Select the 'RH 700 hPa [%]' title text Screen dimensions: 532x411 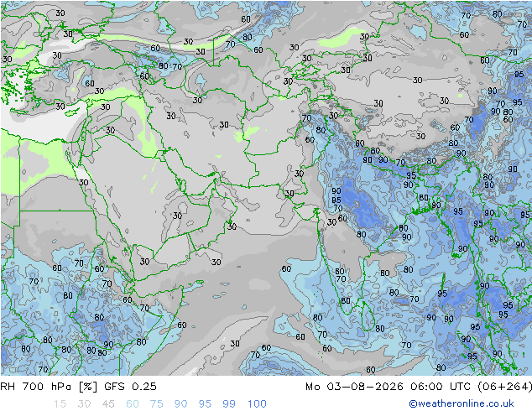pyautogui.click(x=49, y=387)
